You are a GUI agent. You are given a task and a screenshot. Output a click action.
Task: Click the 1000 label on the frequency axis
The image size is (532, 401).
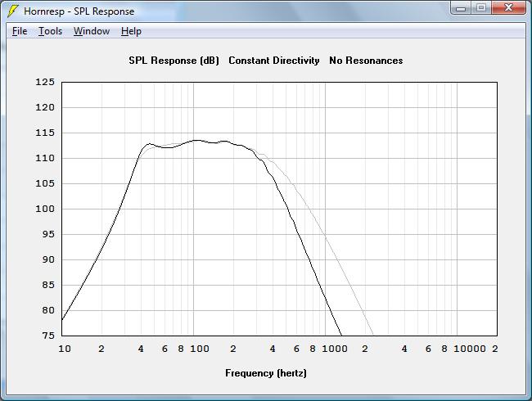(x=335, y=349)
